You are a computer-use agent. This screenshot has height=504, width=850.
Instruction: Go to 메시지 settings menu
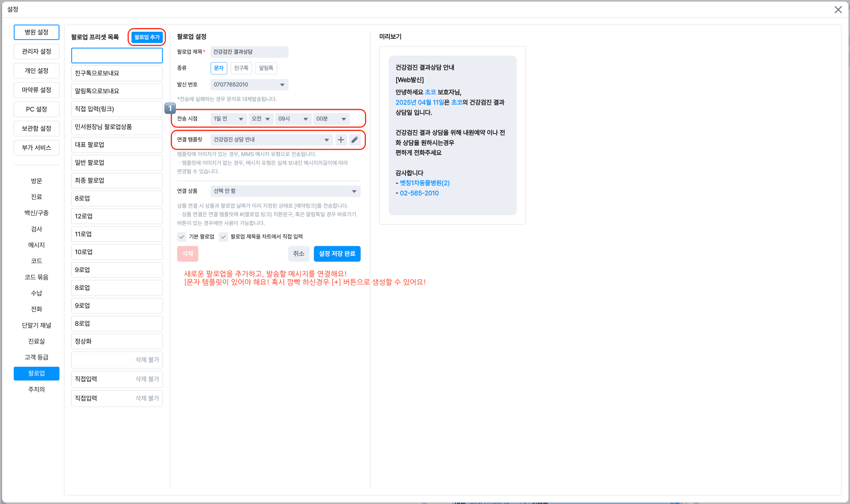click(x=36, y=245)
